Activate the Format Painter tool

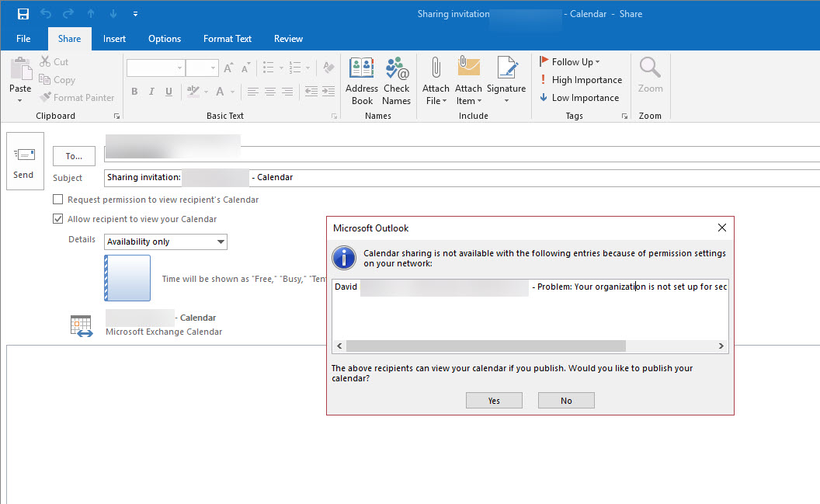click(x=77, y=97)
